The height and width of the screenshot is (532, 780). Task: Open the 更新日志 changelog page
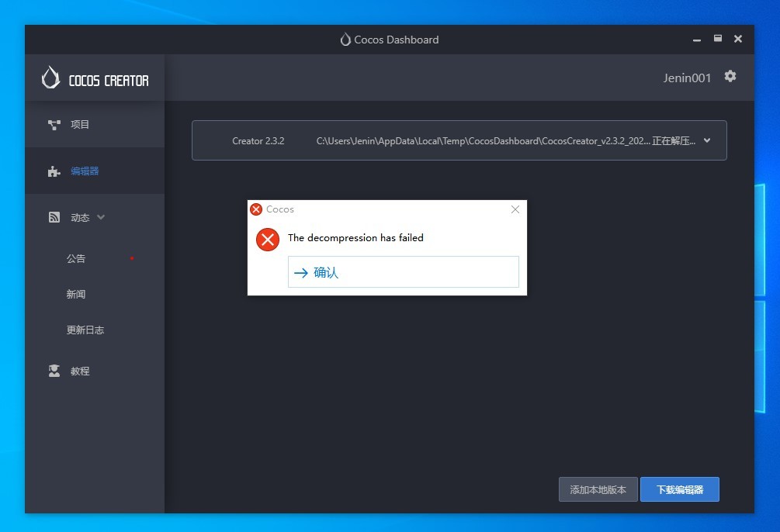[x=85, y=330]
